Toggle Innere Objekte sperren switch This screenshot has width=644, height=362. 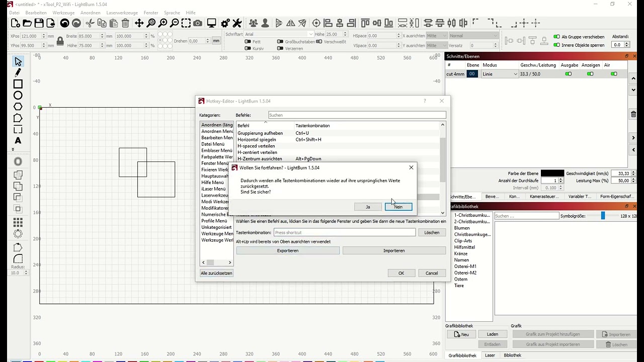[x=556, y=45]
